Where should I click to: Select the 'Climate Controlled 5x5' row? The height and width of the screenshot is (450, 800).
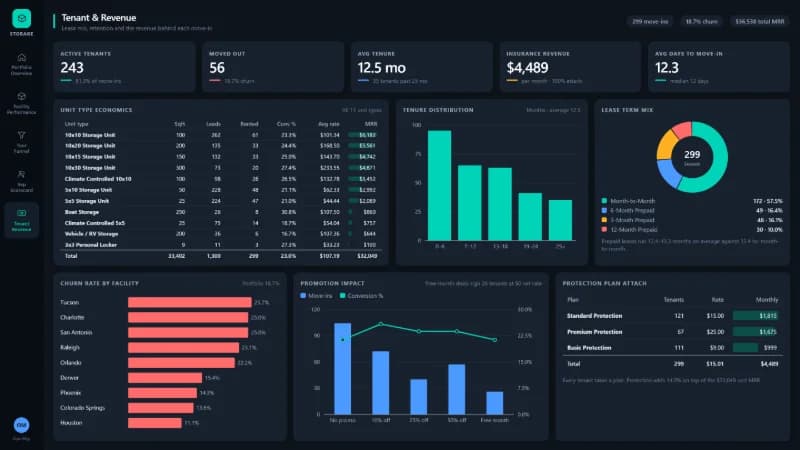point(220,223)
